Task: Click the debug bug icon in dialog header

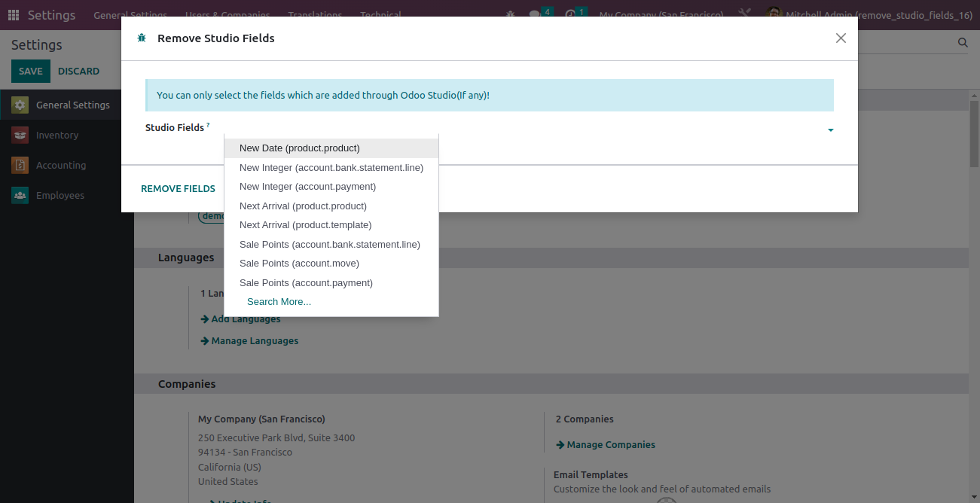Action: [x=142, y=38]
